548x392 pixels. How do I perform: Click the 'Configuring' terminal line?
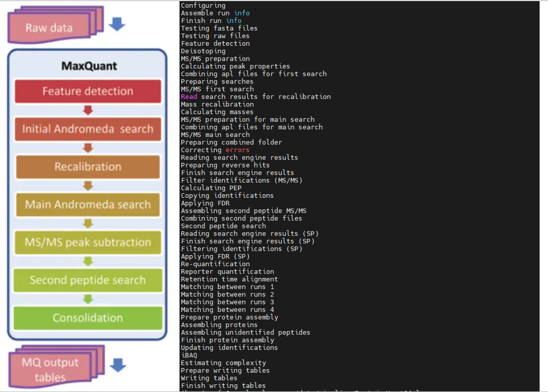click(x=203, y=5)
